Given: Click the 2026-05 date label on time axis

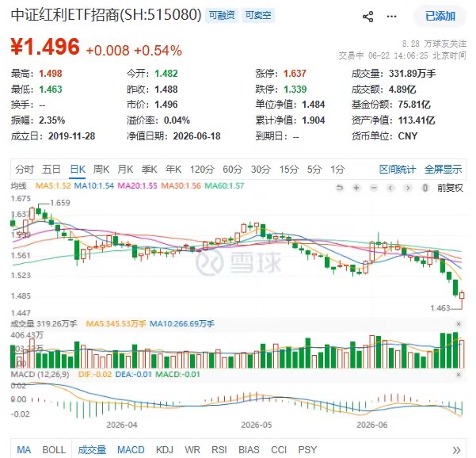Looking at the screenshot, I should tap(257, 425).
